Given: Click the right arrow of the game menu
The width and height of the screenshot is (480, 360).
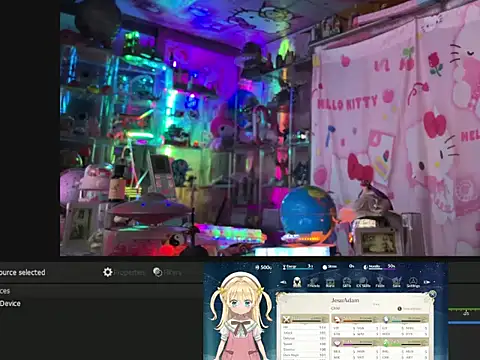Looking at the screenshot, I should 427,282.
